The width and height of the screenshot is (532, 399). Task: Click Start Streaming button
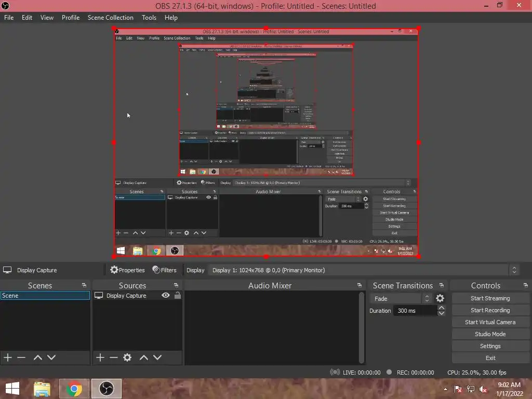tap(490, 298)
